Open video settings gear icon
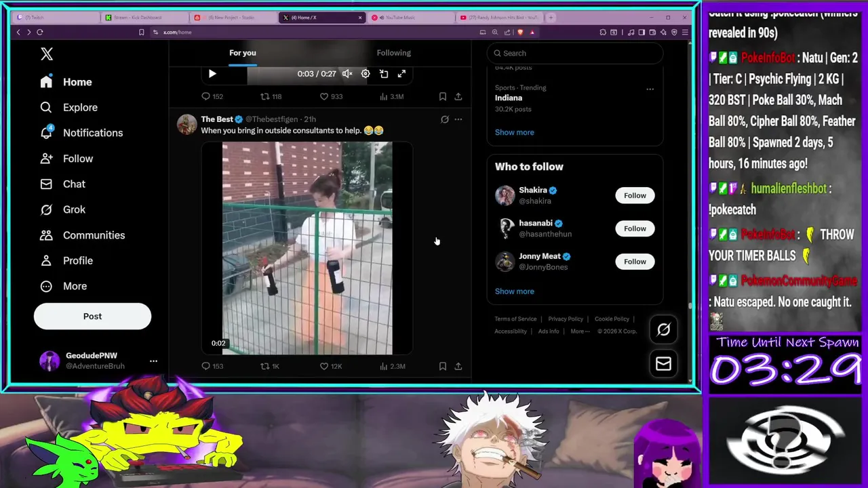Viewport: 868px width, 488px height. click(x=366, y=74)
